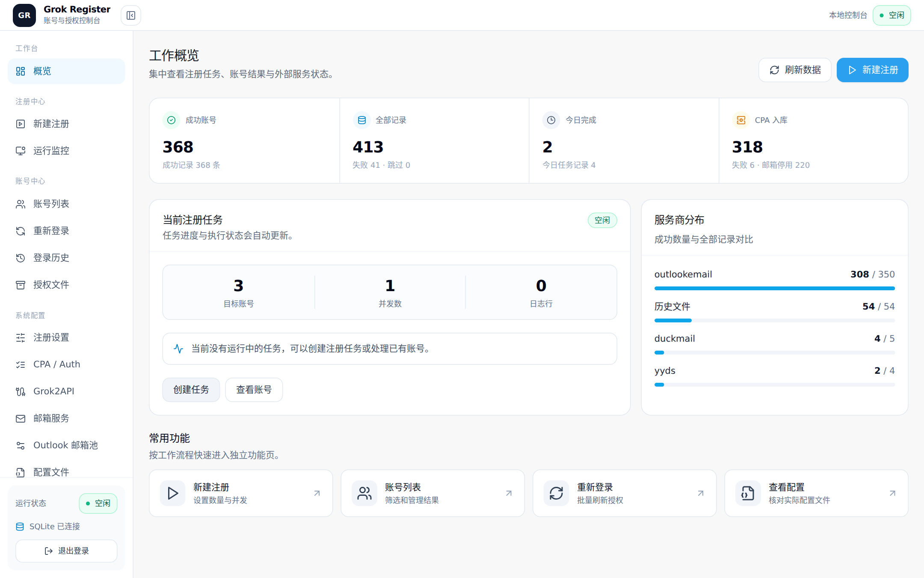Click the 重新登录 refresh icon in the sidebar
Viewport: 924px width, 578px height.
pos(21,231)
